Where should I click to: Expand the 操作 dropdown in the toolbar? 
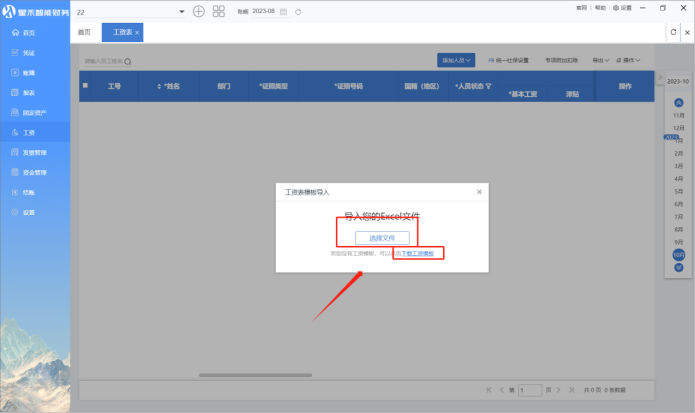coord(630,60)
